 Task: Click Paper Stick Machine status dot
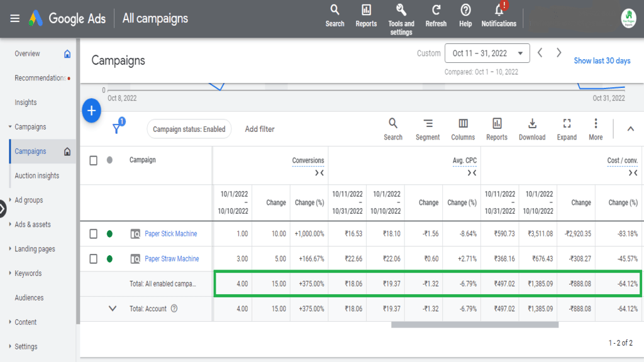point(109,234)
